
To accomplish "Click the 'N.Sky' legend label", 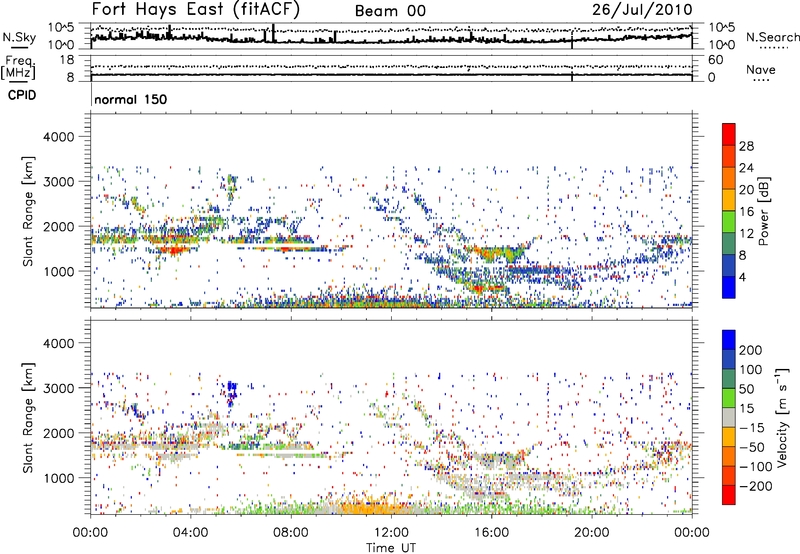I will click(19, 37).
